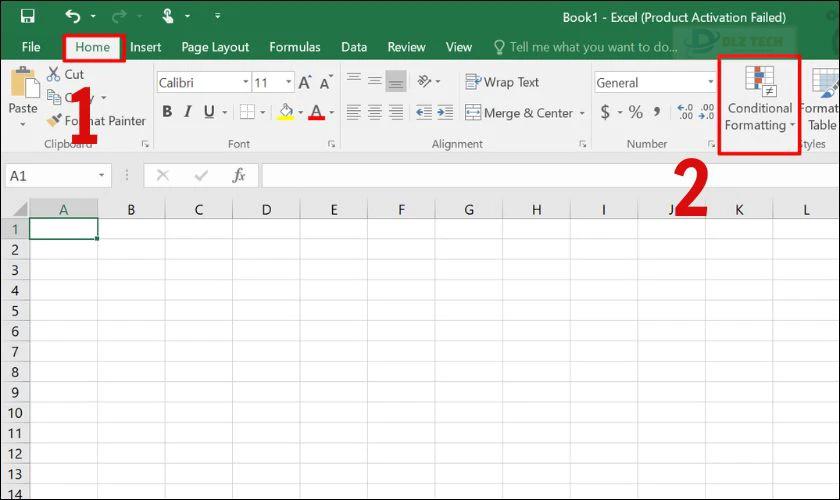Open Merge & Center dropdown arrow
The height and width of the screenshot is (500, 840).
582,113
